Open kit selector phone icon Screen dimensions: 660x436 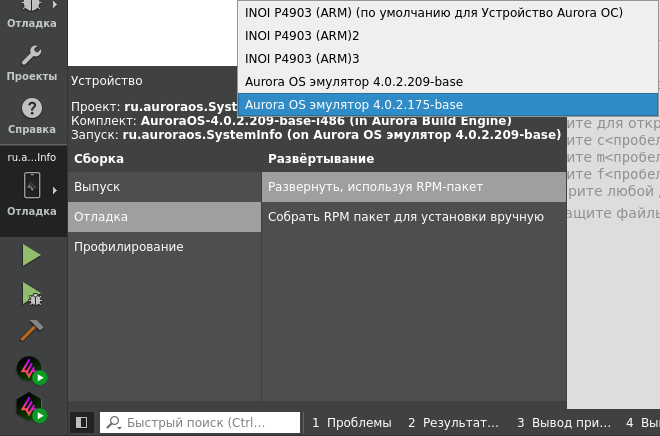32,185
